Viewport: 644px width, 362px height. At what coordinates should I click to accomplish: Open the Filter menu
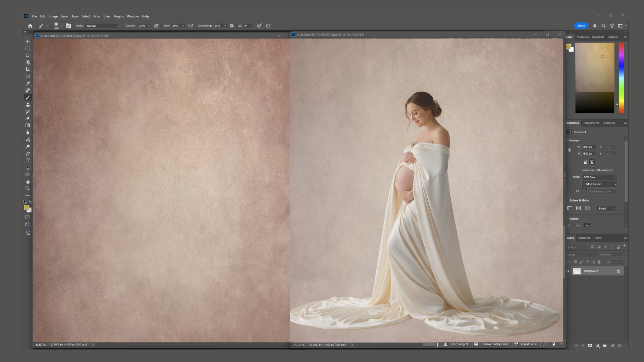click(97, 16)
